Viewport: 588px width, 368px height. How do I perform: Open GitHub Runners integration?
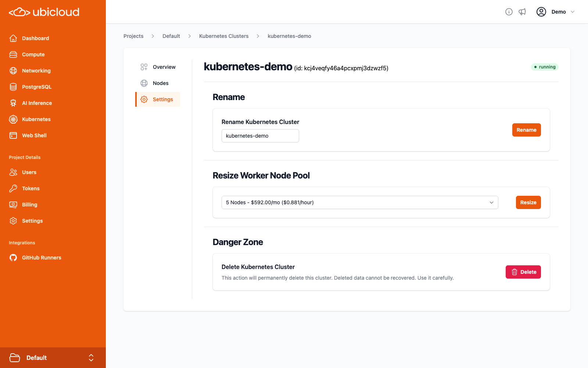point(41,258)
